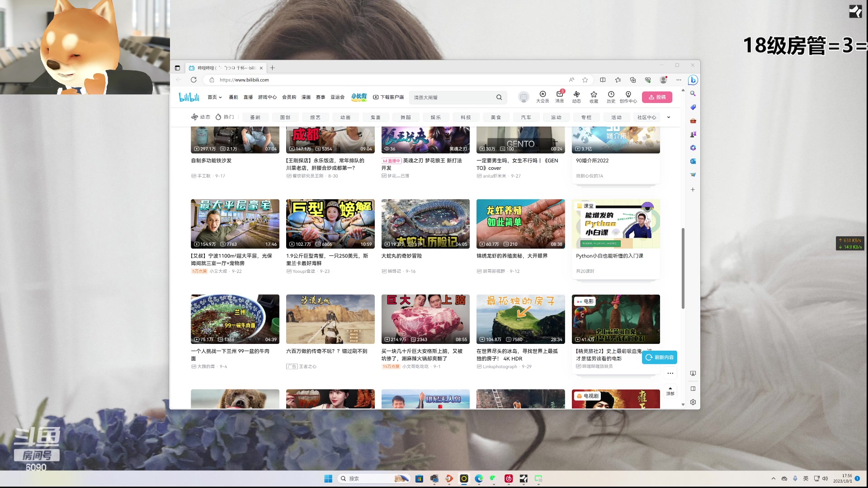
Task: Click the pink 投稿 upload button
Action: point(657,97)
